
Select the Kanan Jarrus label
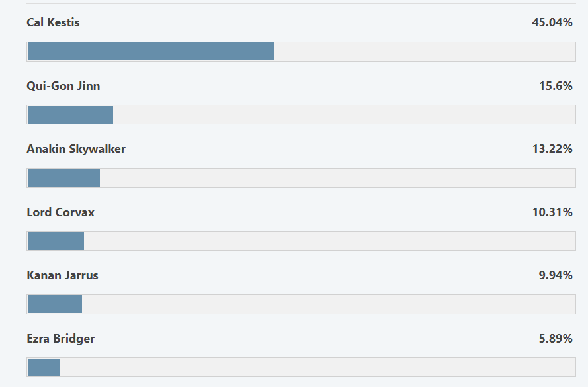62,275
